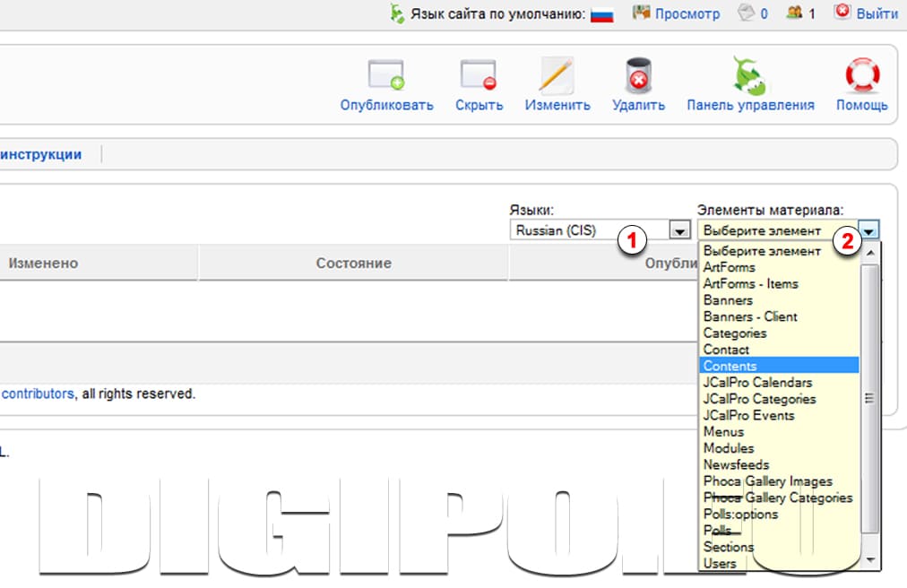Sort by the Состояние column header
Screen dimensions: 907x588
353,264
